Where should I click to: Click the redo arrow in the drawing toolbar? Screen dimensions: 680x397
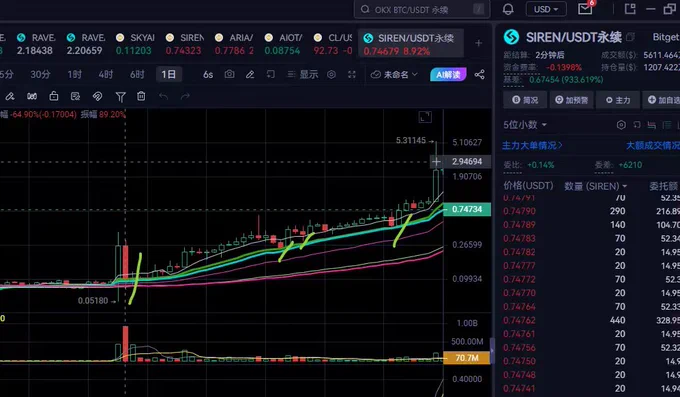click(185, 96)
